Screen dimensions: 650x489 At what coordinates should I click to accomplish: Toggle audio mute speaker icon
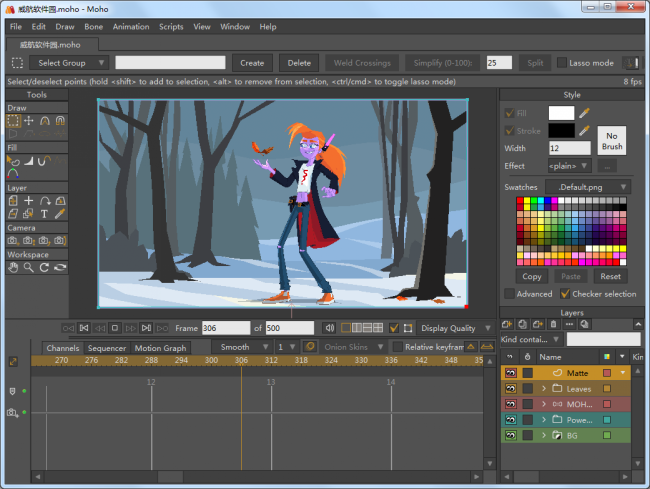click(330, 328)
